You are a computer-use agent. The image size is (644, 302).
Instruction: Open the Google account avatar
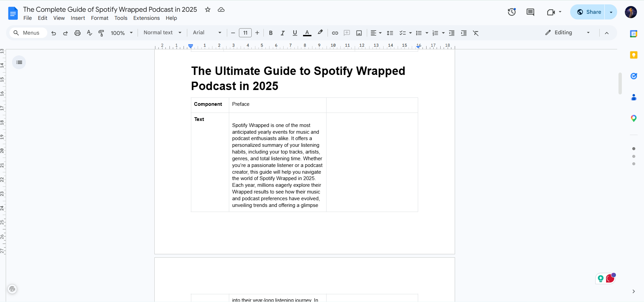coord(631,12)
